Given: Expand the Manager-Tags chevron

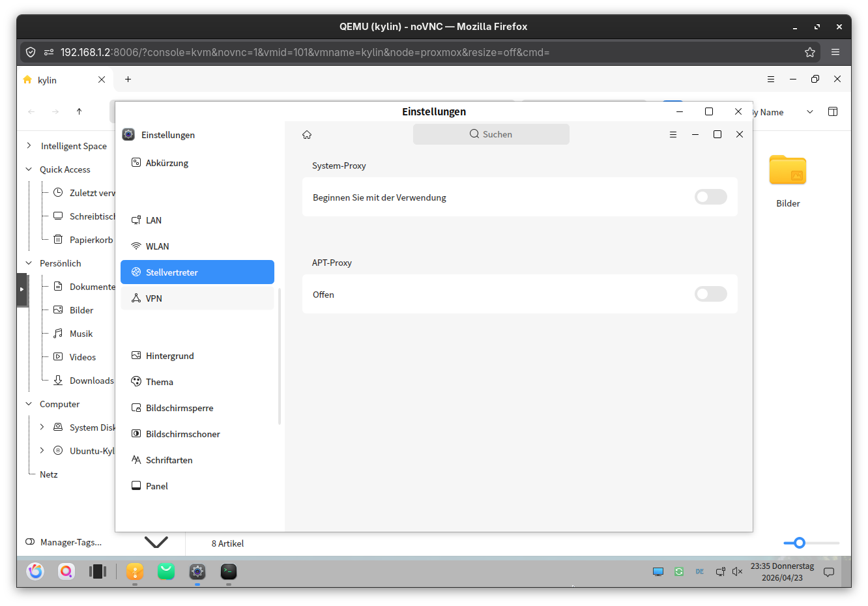Looking at the screenshot, I should tap(156, 541).
